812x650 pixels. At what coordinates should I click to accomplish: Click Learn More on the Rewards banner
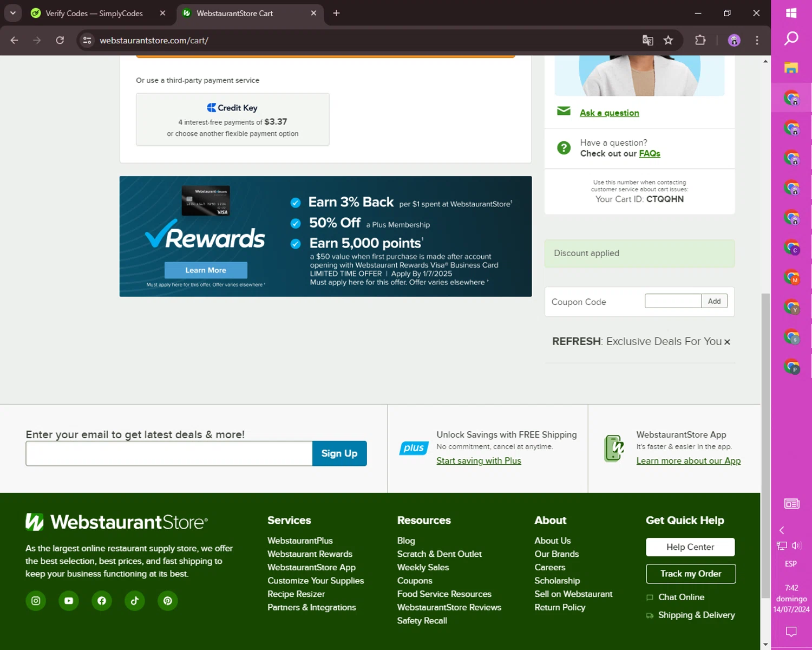coord(206,270)
